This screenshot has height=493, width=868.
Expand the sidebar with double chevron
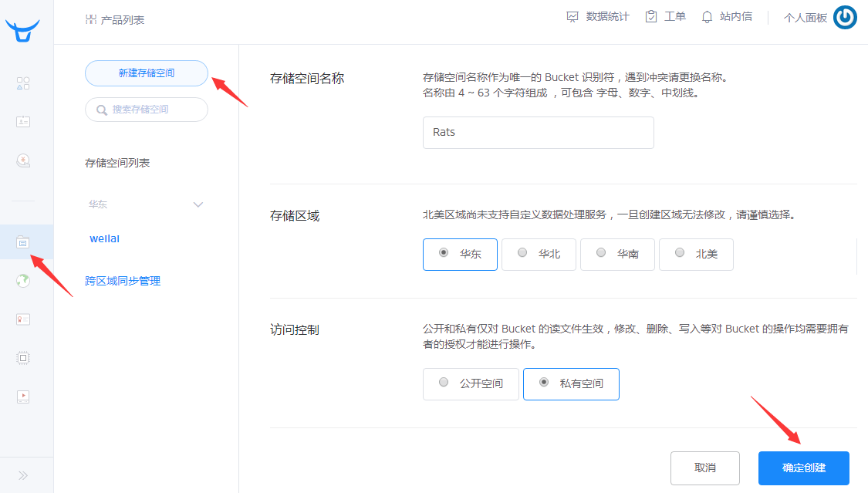tap(22, 475)
